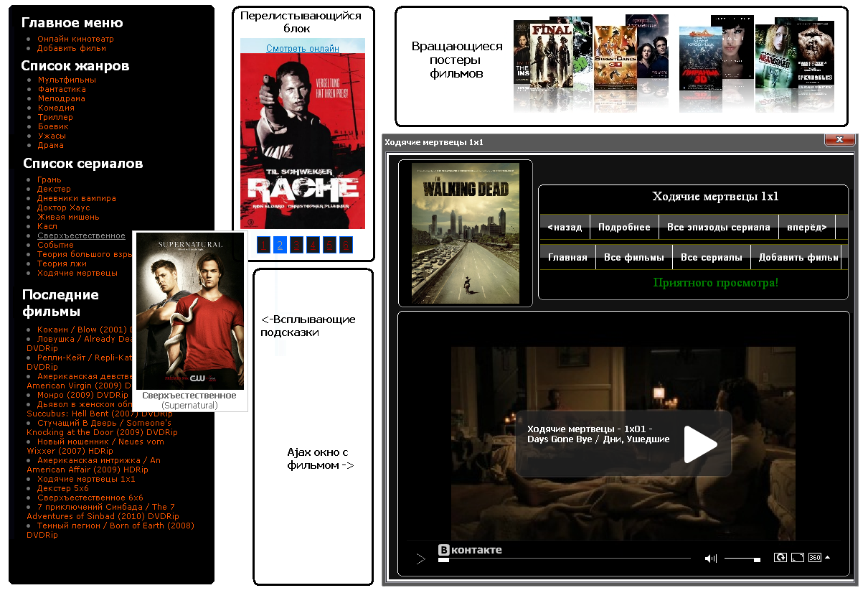This screenshot has width=868, height=593.
Task: Open Ходячие мертвецы 1x1 in latest films
Action: click(x=86, y=479)
